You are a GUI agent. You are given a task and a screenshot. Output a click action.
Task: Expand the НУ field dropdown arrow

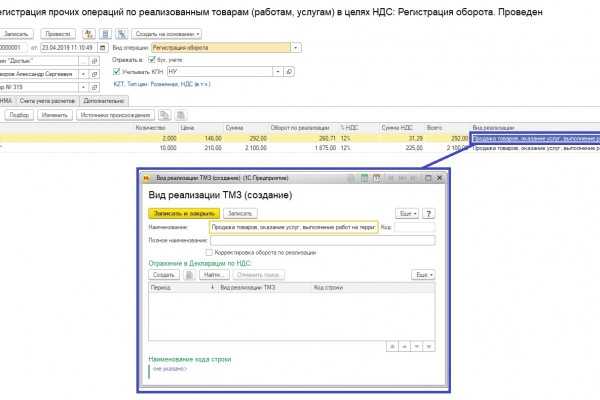coord(278,72)
